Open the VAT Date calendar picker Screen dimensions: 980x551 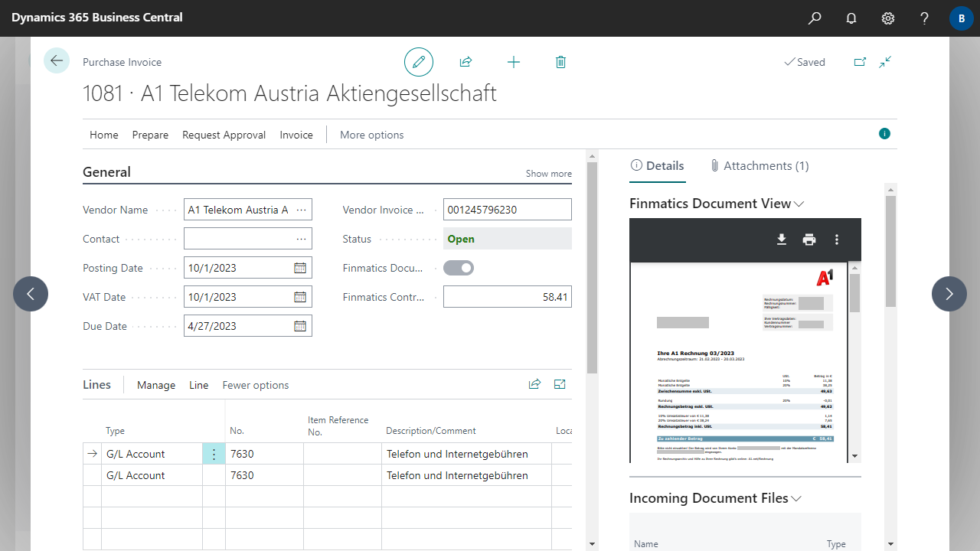[x=300, y=297]
